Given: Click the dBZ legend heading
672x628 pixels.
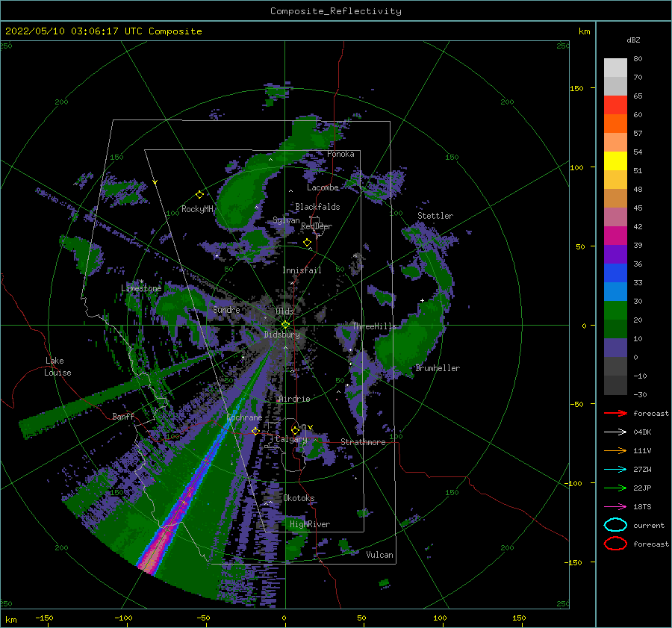Looking at the screenshot, I should pos(633,40).
